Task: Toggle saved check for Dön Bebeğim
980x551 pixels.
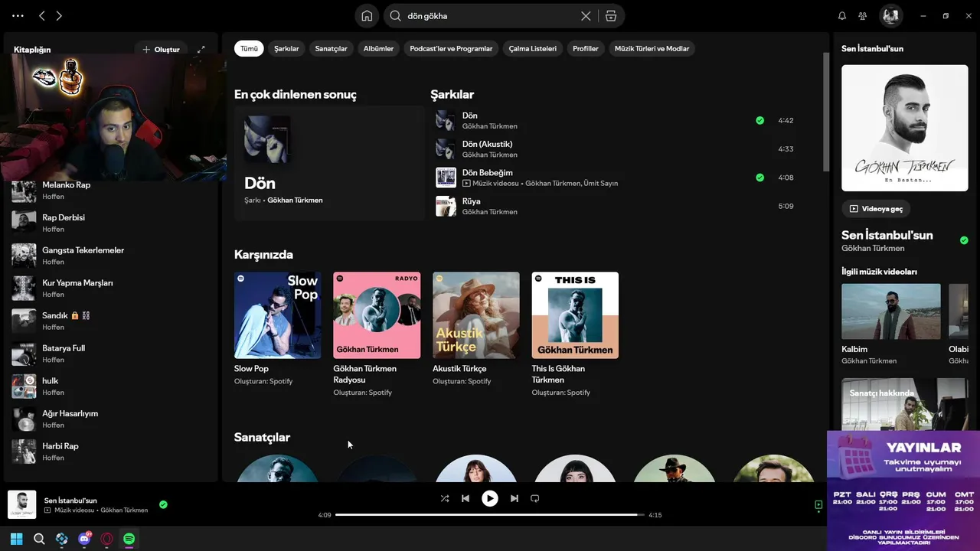Action: click(x=759, y=178)
